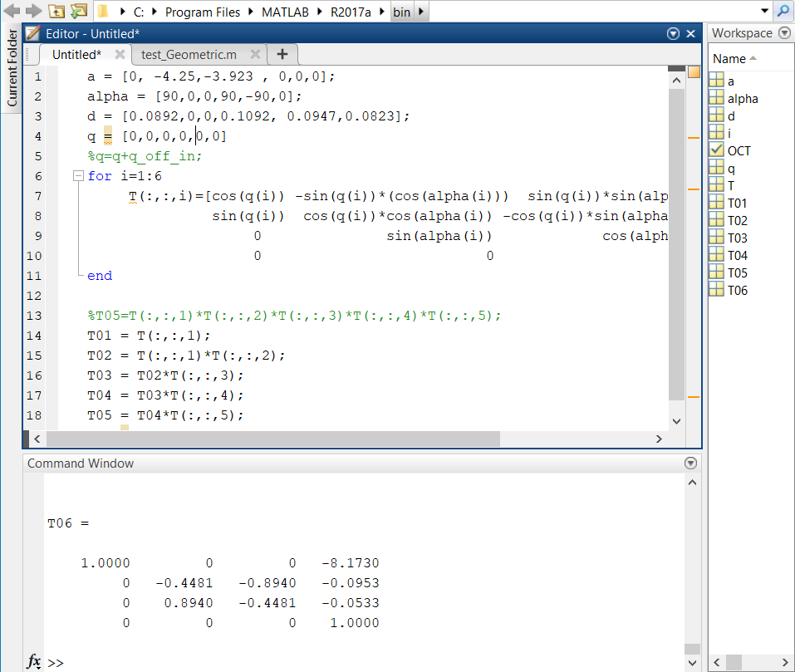
Task: Switch to the test_Geometric.m tab
Action: coord(189,55)
